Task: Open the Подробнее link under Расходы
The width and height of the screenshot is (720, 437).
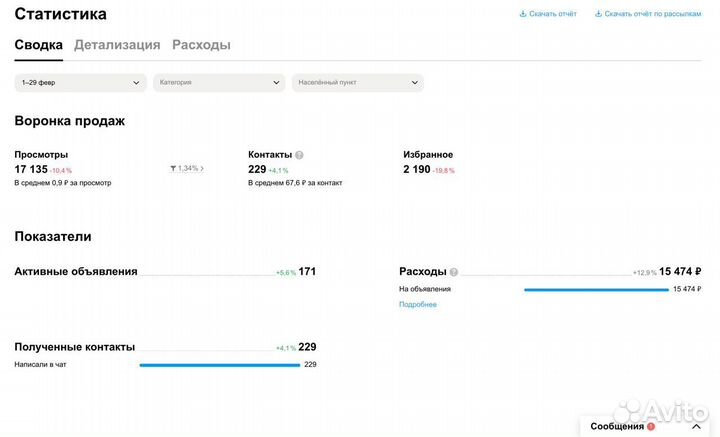Action: [418, 304]
